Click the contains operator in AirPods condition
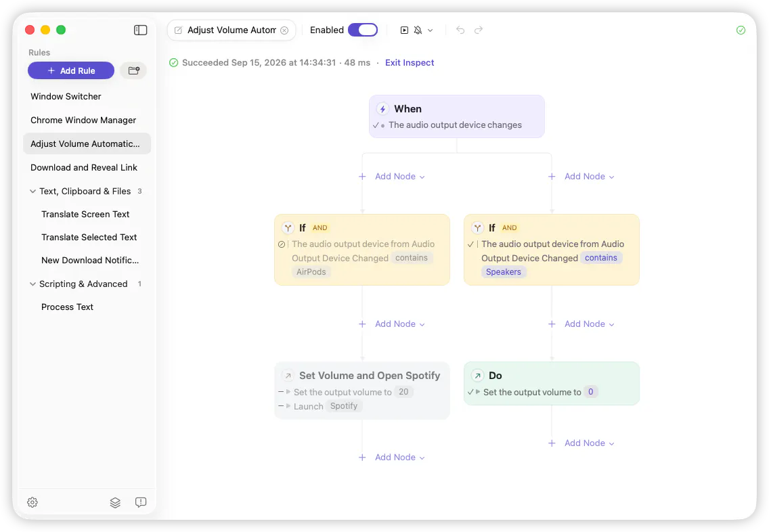 pos(412,258)
